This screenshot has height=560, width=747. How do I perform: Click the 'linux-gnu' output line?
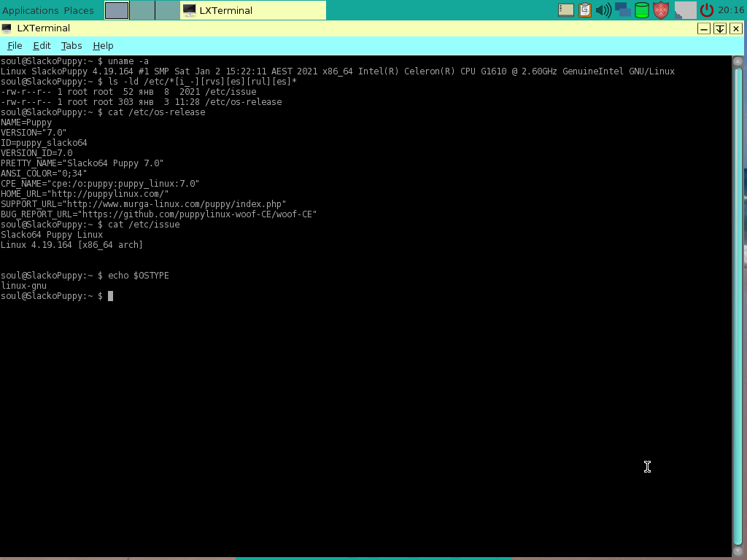coord(24,286)
